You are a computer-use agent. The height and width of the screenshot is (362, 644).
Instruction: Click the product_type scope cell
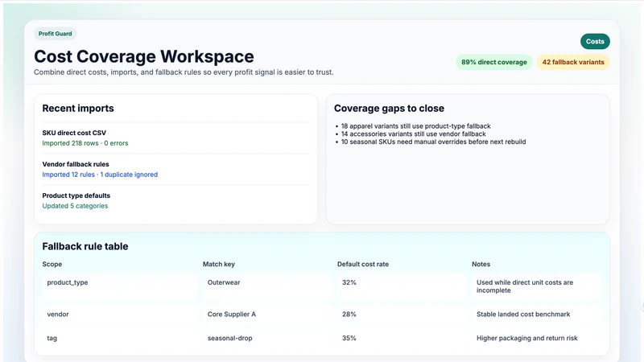[x=119, y=286]
